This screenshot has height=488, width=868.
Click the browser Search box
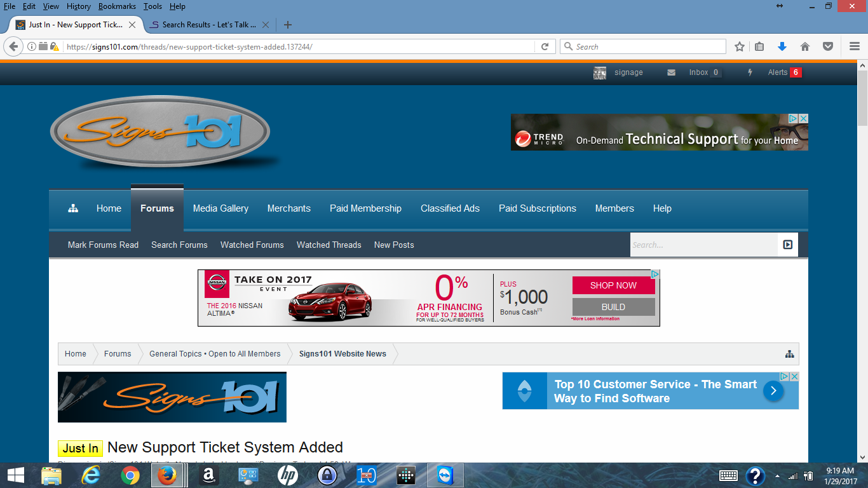643,46
